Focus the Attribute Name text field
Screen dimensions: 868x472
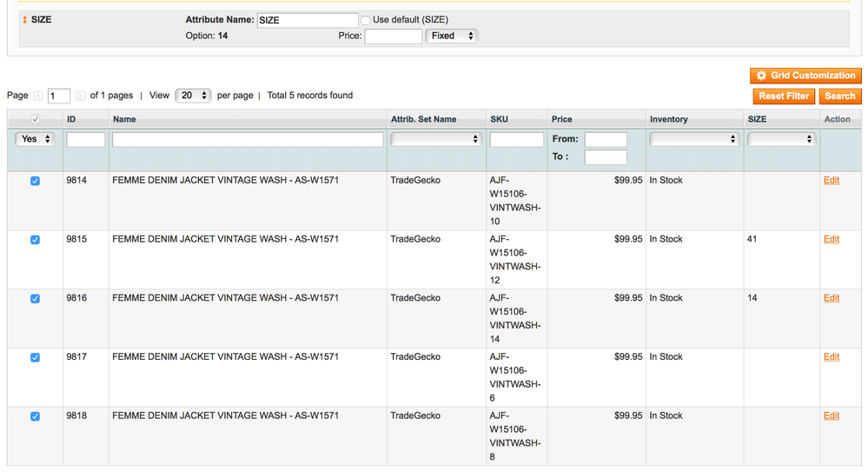pyautogui.click(x=308, y=20)
